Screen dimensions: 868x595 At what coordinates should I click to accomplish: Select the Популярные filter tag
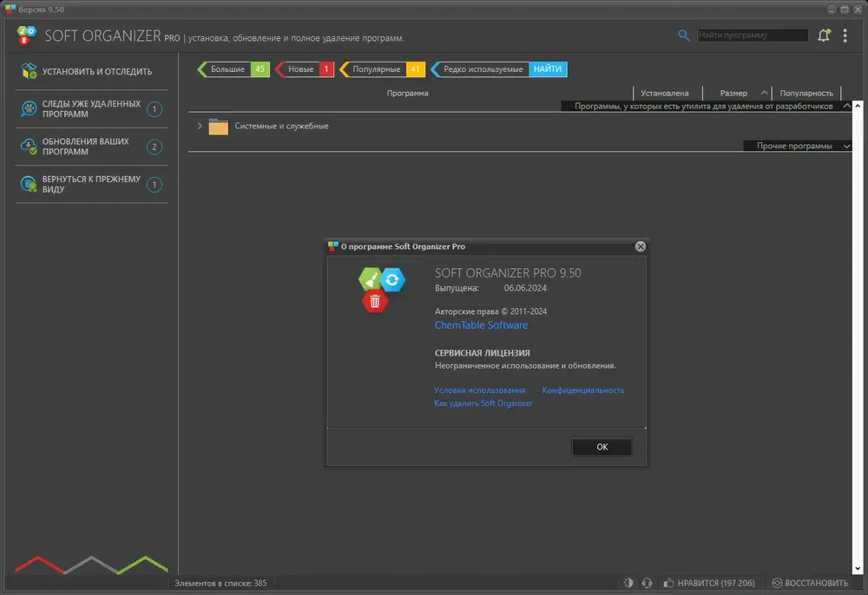pyautogui.click(x=383, y=69)
